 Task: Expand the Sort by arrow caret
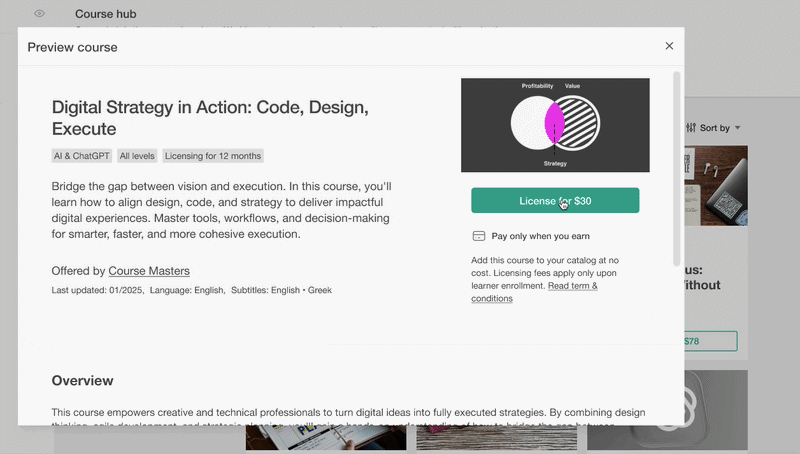click(x=738, y=128)
